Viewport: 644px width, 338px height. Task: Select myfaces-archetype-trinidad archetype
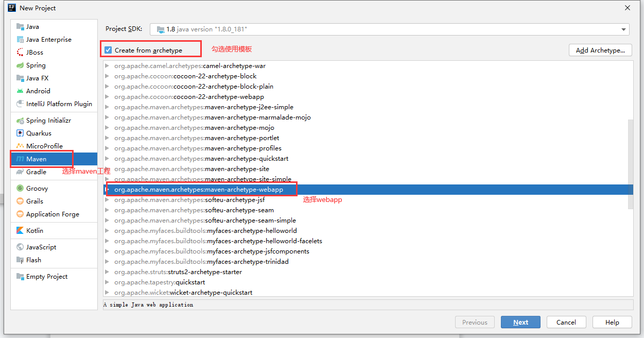point(368,262)
